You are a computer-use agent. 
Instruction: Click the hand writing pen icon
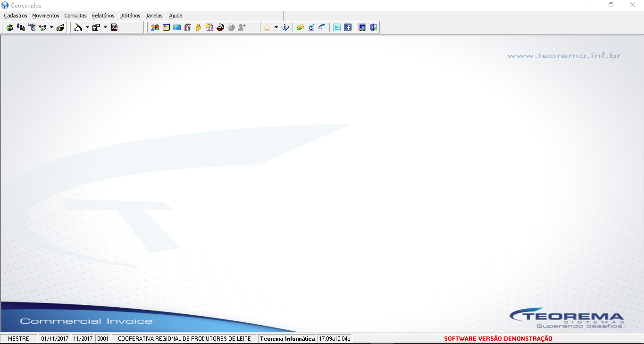79,27
